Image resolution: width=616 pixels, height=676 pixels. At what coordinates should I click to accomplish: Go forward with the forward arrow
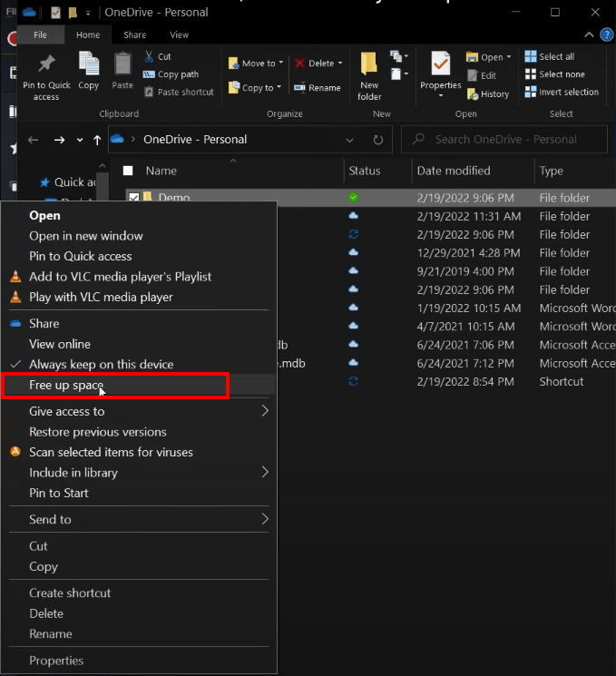(60, 140)
